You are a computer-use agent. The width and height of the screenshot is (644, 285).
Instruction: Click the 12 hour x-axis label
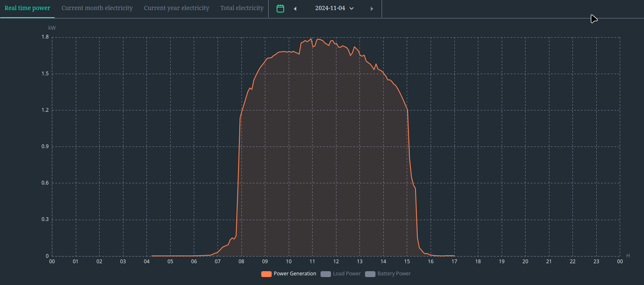coord(336,262)
